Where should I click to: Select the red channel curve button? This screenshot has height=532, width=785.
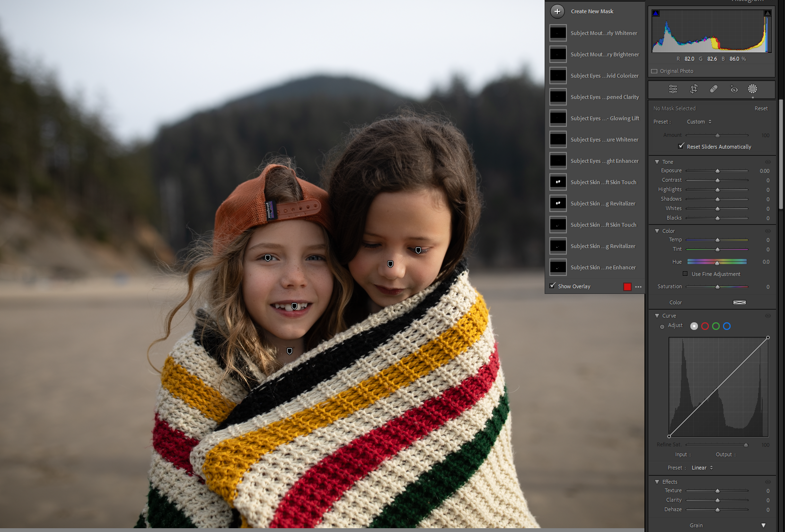click(x=705, y=326)
